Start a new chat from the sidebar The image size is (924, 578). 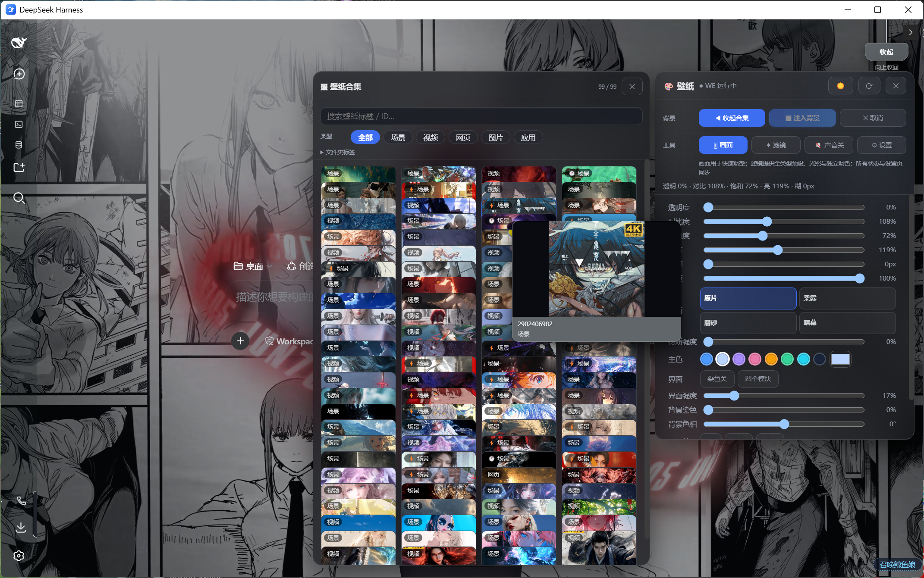click(19, 74)
